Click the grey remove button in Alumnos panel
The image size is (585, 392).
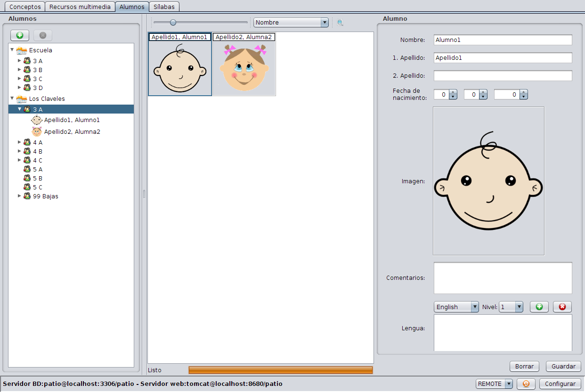coord(43,35)
